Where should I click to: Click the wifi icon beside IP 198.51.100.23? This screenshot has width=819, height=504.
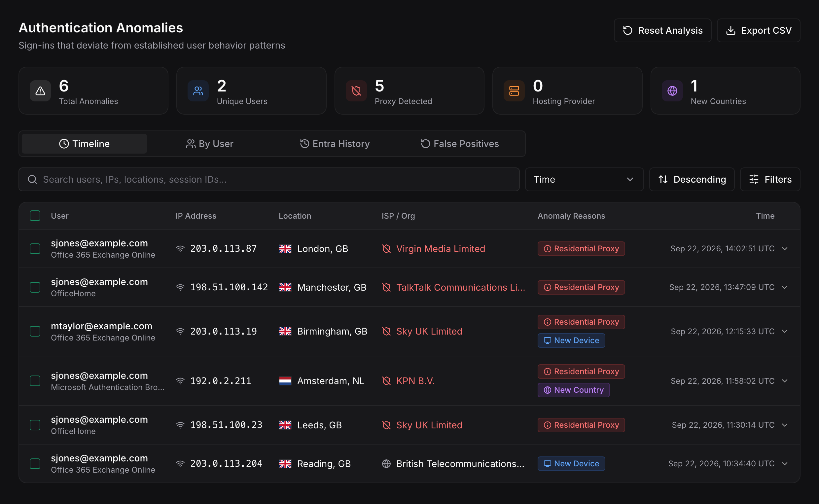(180, 425)
